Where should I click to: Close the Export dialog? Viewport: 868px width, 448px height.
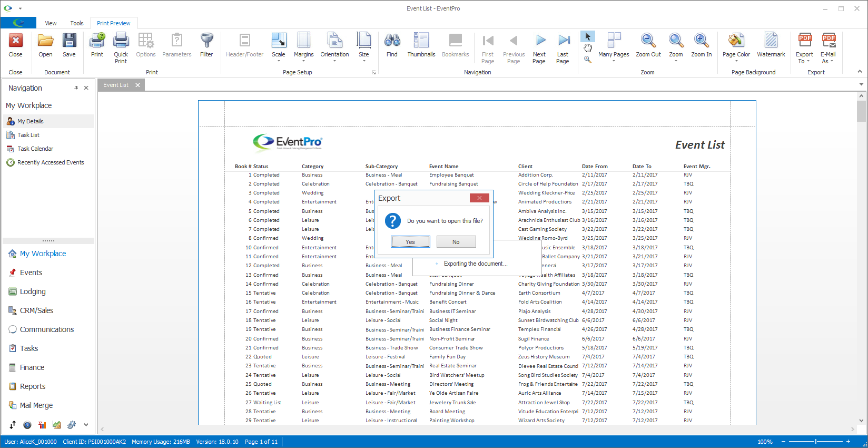click(x=479, y=198)
